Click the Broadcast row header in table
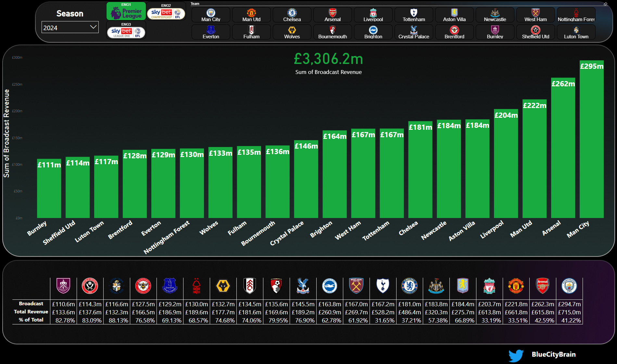This screenshot has height=364, width=617. point(31,304)
